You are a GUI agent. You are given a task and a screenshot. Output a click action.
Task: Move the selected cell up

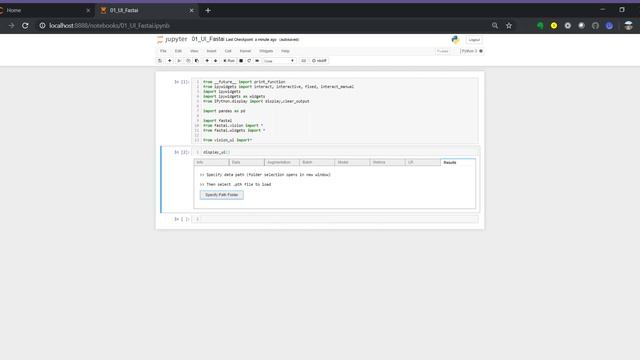207,60
